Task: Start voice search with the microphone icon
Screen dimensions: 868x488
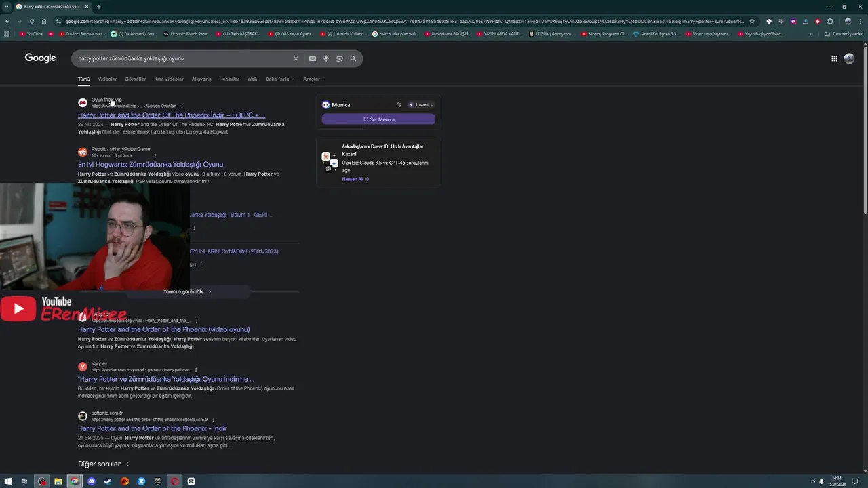Action: point(326,58)
